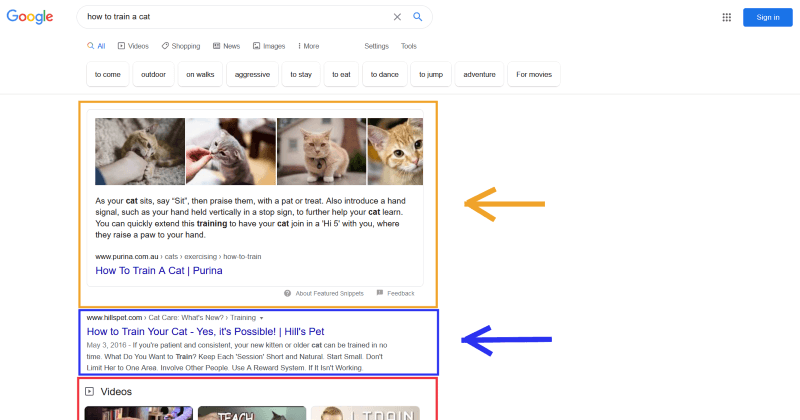This screenshot has width=800, height=420.
Task: Switch to the News tab
Action: [226, 46]
